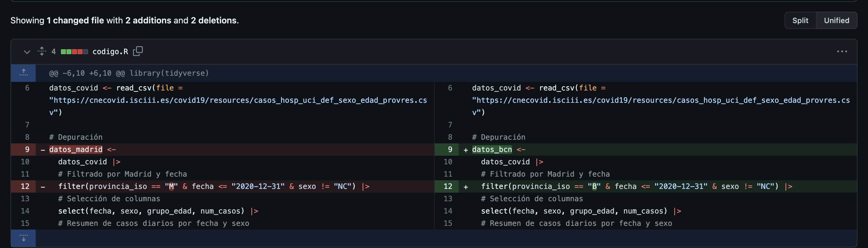The image size is (868, 248).
Task: Click the @@ -6,10 +6,10 @@ hunk header
Action: click(129, 73)
